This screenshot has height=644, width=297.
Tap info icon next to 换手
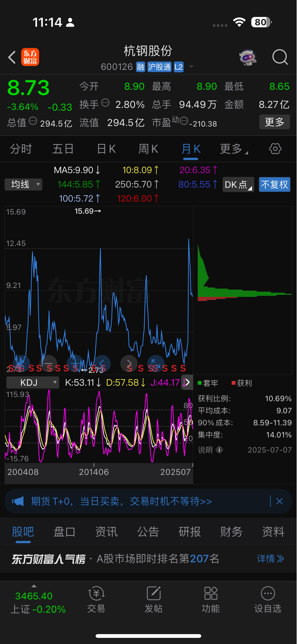tap(105, 103)
